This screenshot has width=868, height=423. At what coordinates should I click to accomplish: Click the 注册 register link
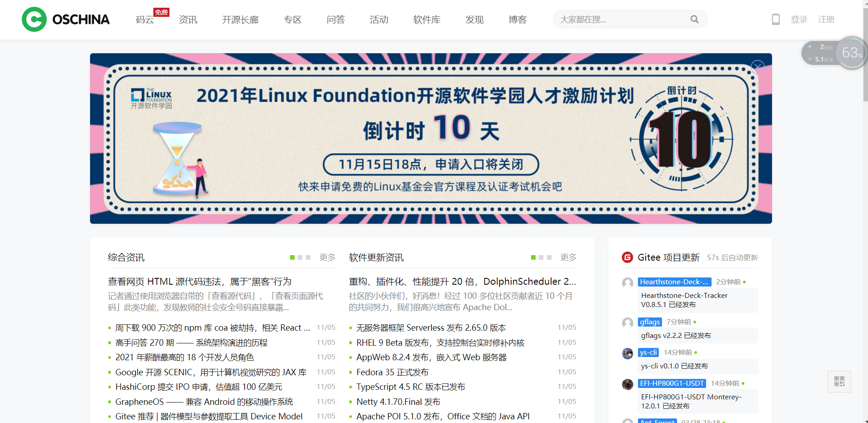pyautogui.click(x=826, y=20)
